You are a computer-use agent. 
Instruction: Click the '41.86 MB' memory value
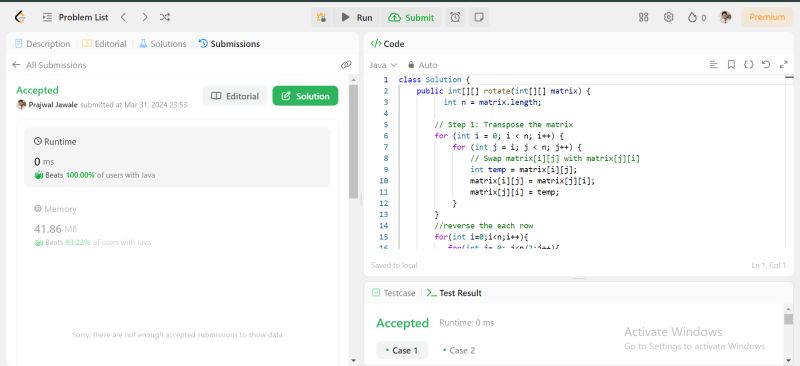click(56, 229)
